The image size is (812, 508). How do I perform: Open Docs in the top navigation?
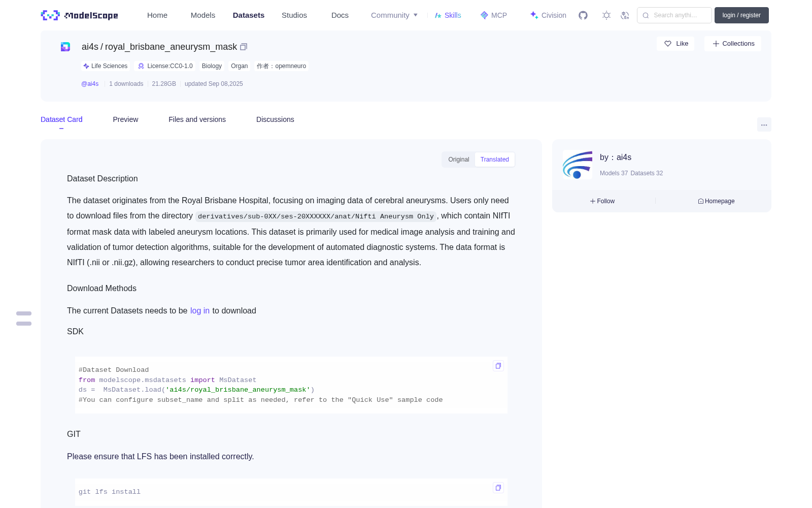[340, 15]
